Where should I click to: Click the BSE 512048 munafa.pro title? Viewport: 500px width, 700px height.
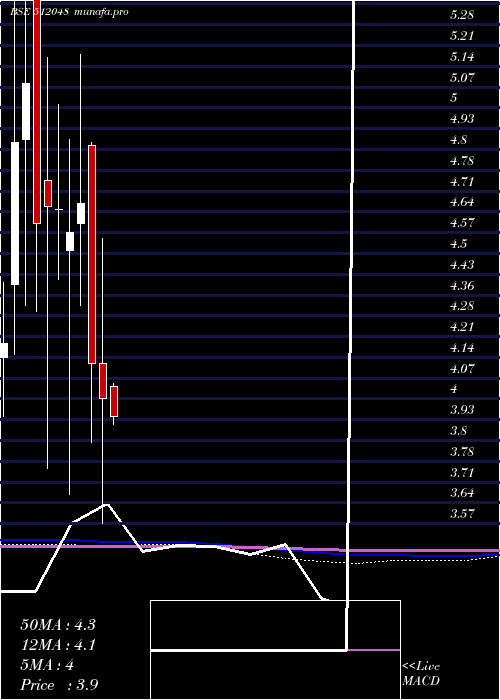[69, 12]
